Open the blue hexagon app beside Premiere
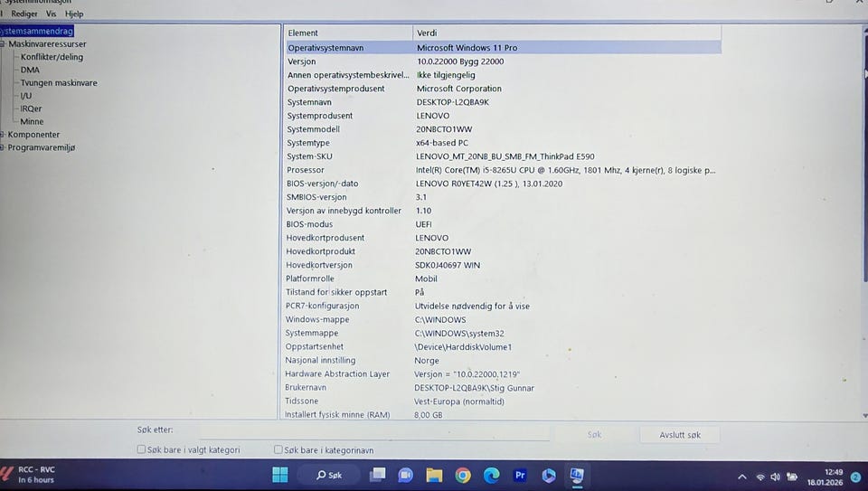The width and height of the screenshot is (868, 491). [548, 475]
